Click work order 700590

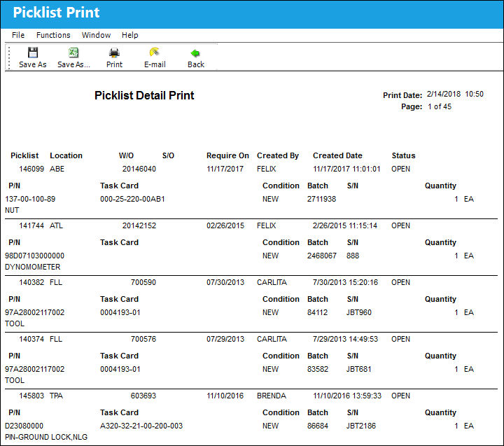point(143,282)
